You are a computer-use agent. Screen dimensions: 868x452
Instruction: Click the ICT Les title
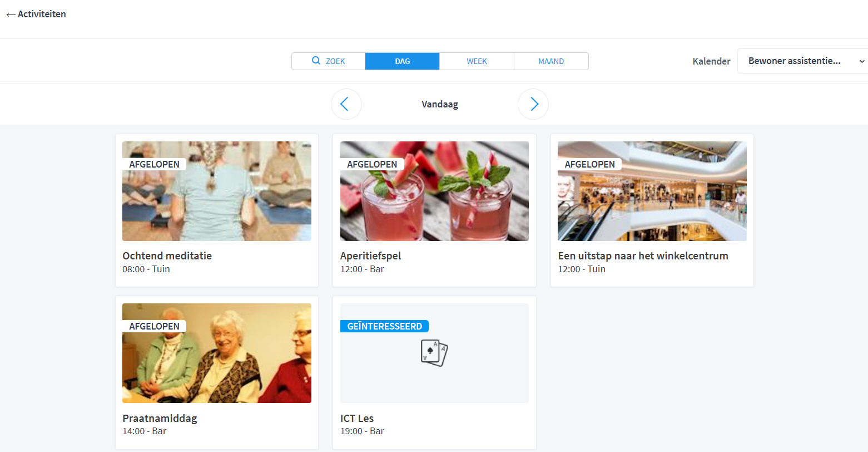(x=357, y=418)
